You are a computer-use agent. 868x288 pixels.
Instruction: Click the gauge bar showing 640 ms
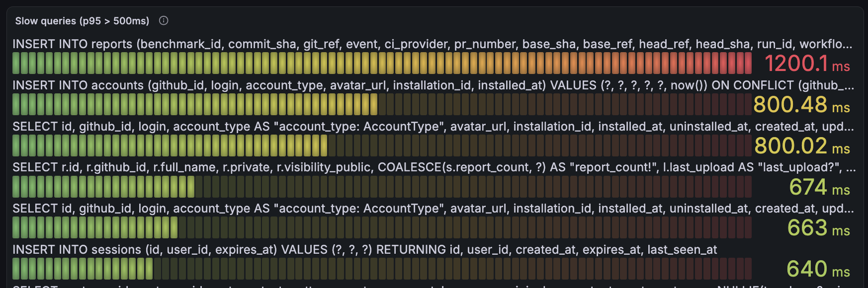(382, 269)
